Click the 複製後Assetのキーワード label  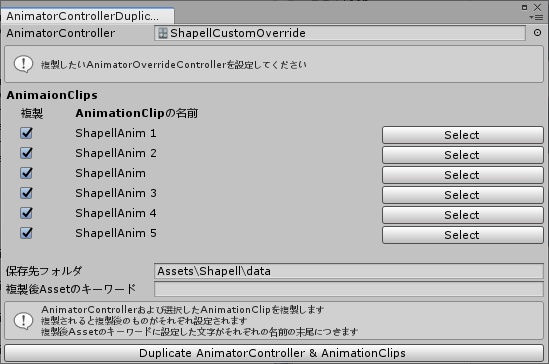point(71,289)
